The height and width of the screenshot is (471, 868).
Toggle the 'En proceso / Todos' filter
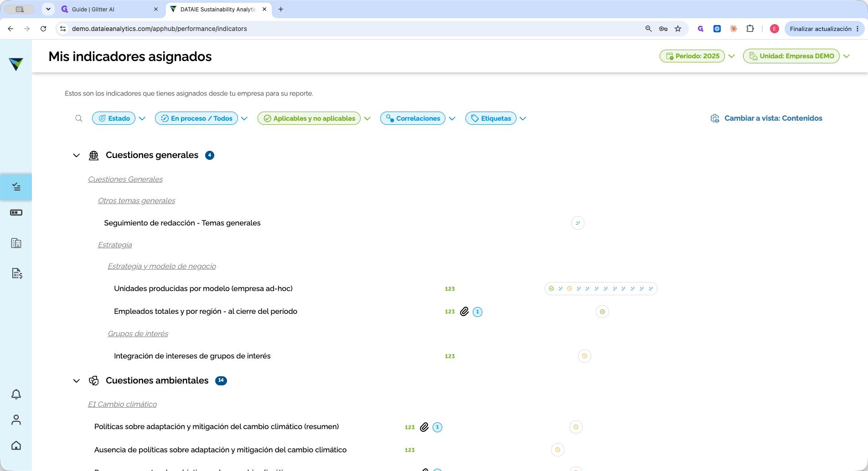click(x=196, y=118)
